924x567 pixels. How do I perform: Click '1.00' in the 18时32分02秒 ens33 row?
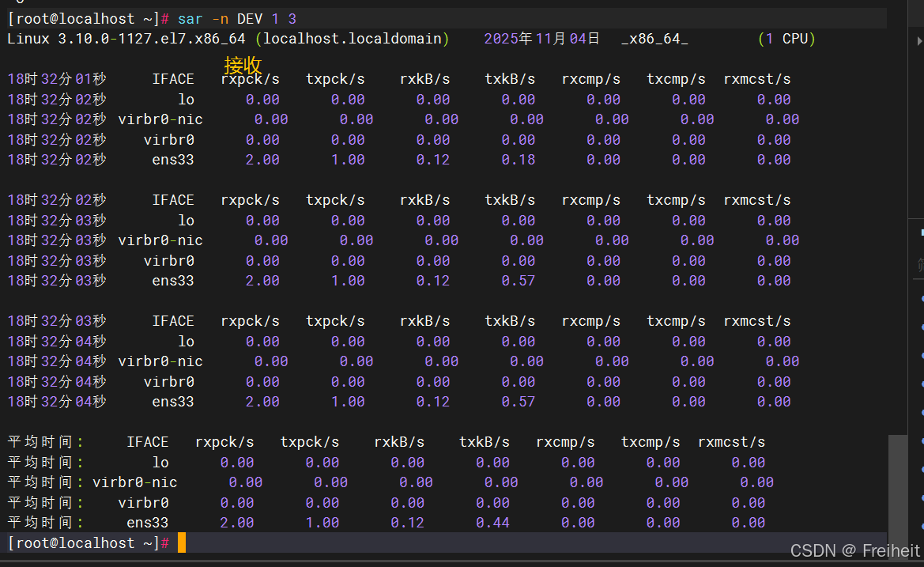pyautogui.click(x=348, y=160)
